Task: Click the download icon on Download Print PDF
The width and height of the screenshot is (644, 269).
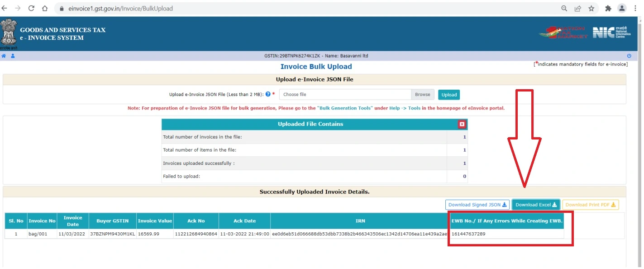Action: (613, 205)
